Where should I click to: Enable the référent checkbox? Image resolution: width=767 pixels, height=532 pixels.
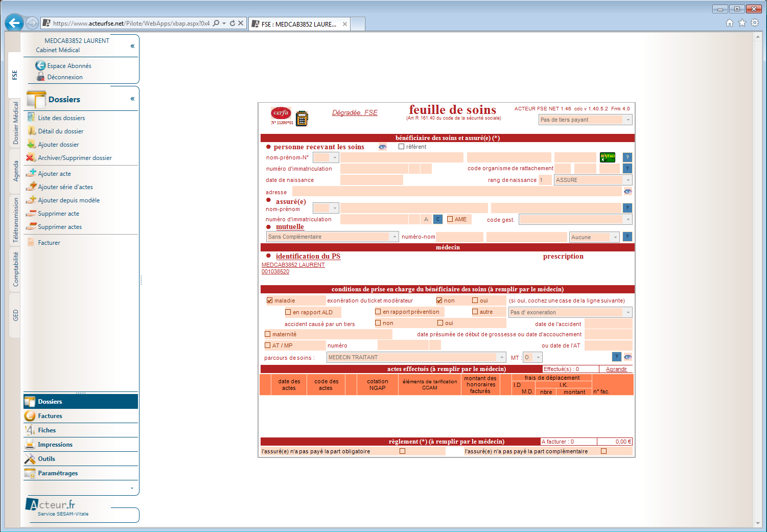[x=401, y=147]
